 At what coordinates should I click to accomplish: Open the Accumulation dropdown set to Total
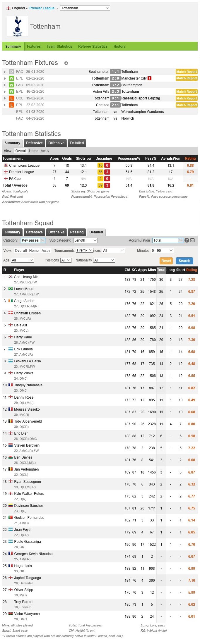click(168, 240)
